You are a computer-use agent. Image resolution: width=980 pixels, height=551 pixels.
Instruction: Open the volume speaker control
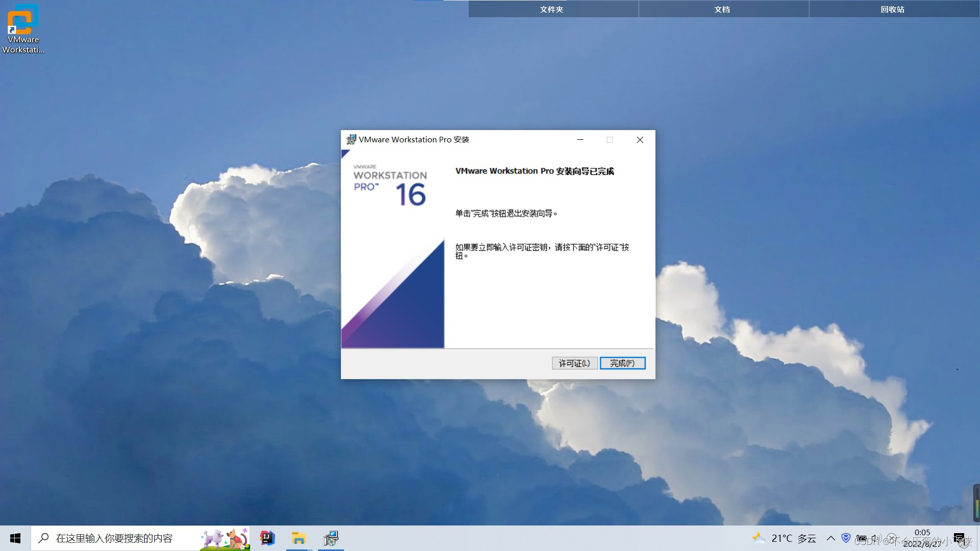[875, 538]
